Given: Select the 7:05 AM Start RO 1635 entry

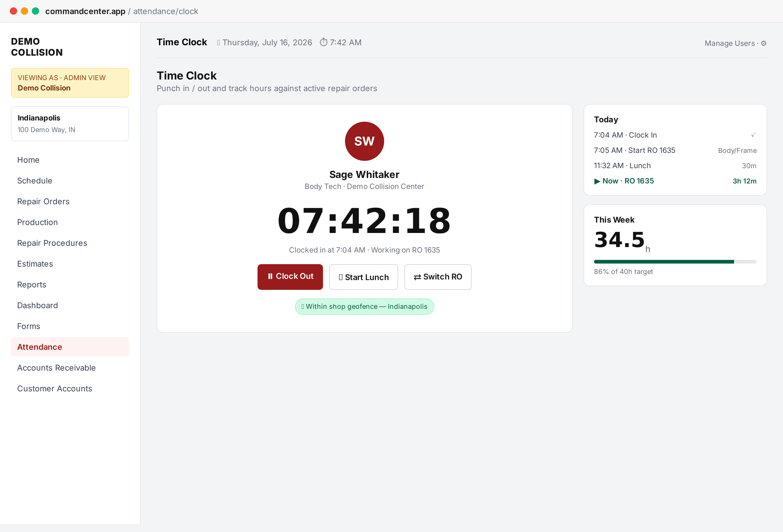Looking at the screenshot, I should coord(675,150).
